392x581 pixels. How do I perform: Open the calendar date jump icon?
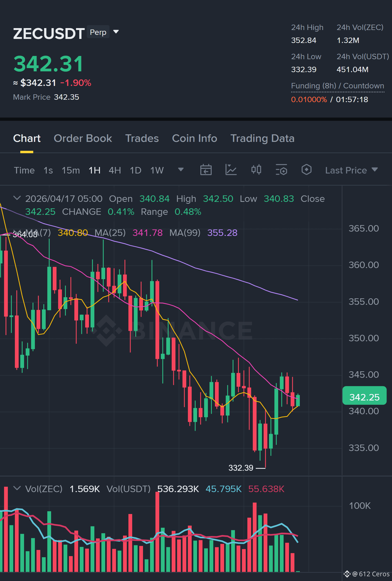pos(206,170)
